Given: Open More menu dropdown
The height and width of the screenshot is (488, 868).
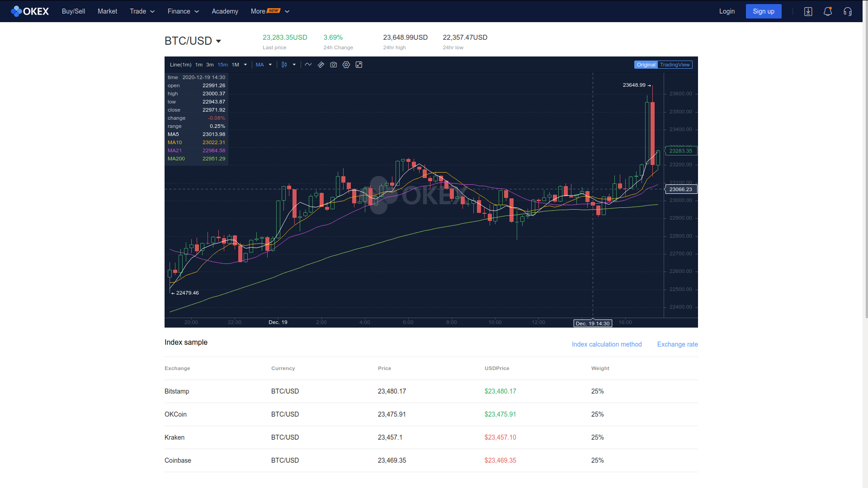Looking at the screenshot, I should click(270, 11).
